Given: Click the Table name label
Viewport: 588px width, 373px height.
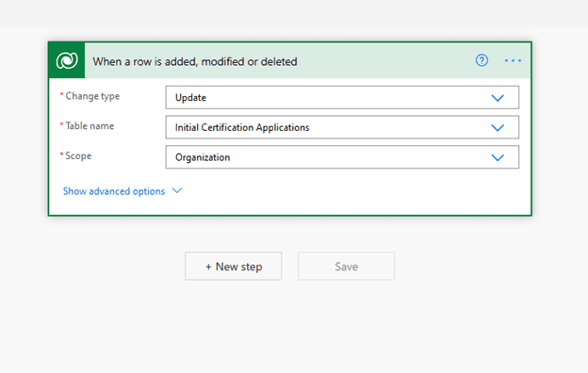Looking at the screenshot, I should point(90,126).
